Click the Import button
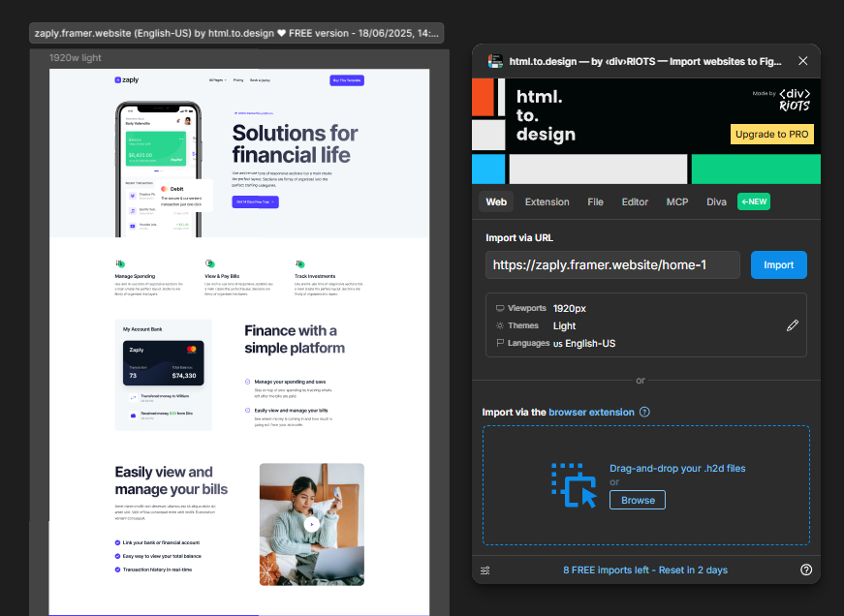Viewport: 844px width, 616px height. tap(778, 264)
